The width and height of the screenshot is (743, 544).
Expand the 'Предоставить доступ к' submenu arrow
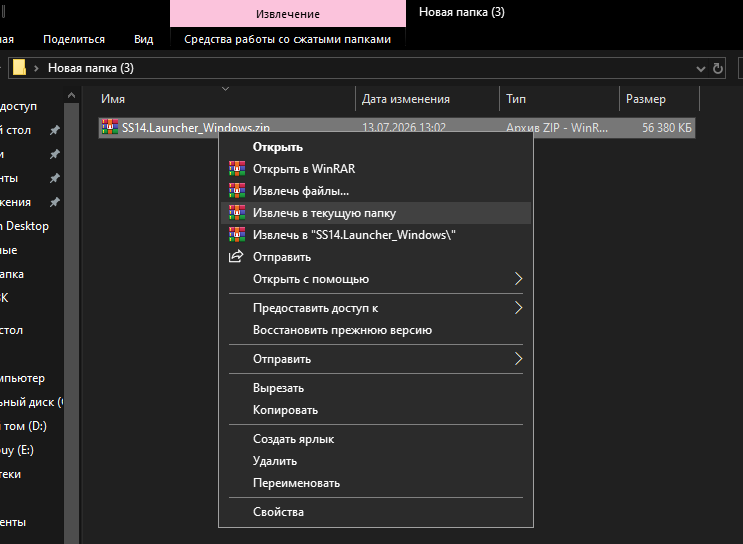click(x=518, y=308)
